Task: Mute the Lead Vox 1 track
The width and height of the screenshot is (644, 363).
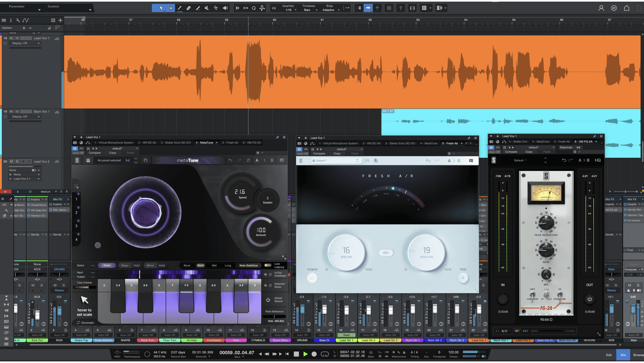Action: (11, 38)
